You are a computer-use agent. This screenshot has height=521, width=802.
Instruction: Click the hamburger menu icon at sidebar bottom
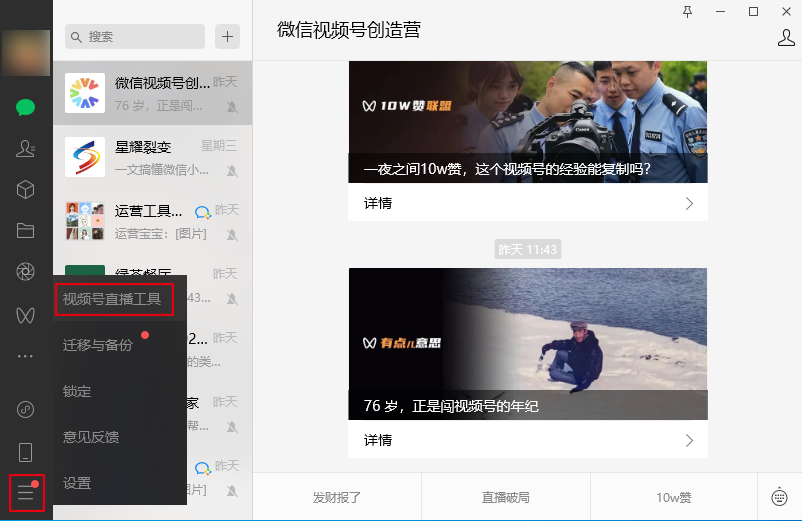tap(27, 493)
